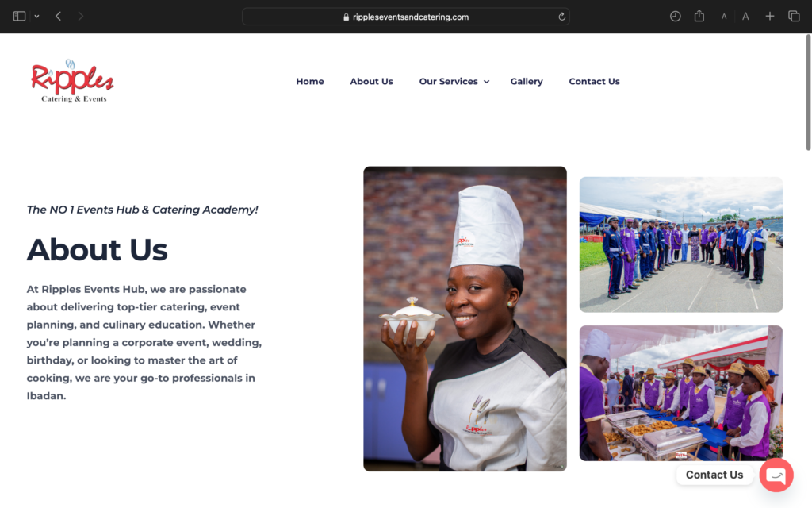The width and height of the screenshot is (812, 508).
Task: Click the floating red chat bubble button
Action: [x=776, y=475]
